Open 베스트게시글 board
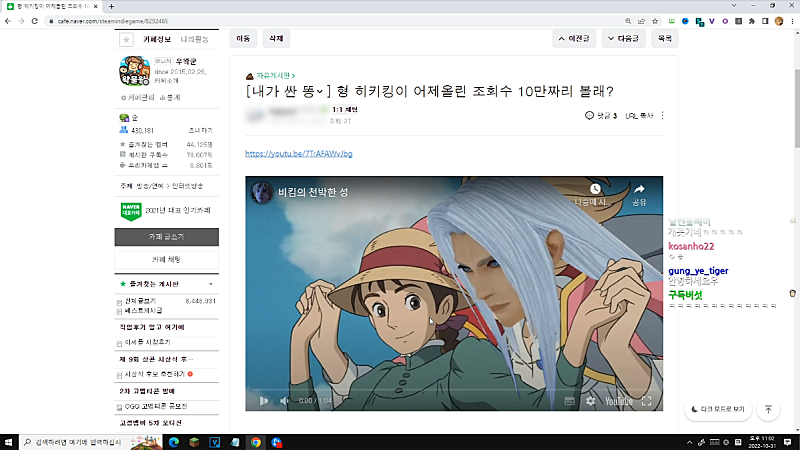This screenshot has height=450, width=800. click(143, 310)
